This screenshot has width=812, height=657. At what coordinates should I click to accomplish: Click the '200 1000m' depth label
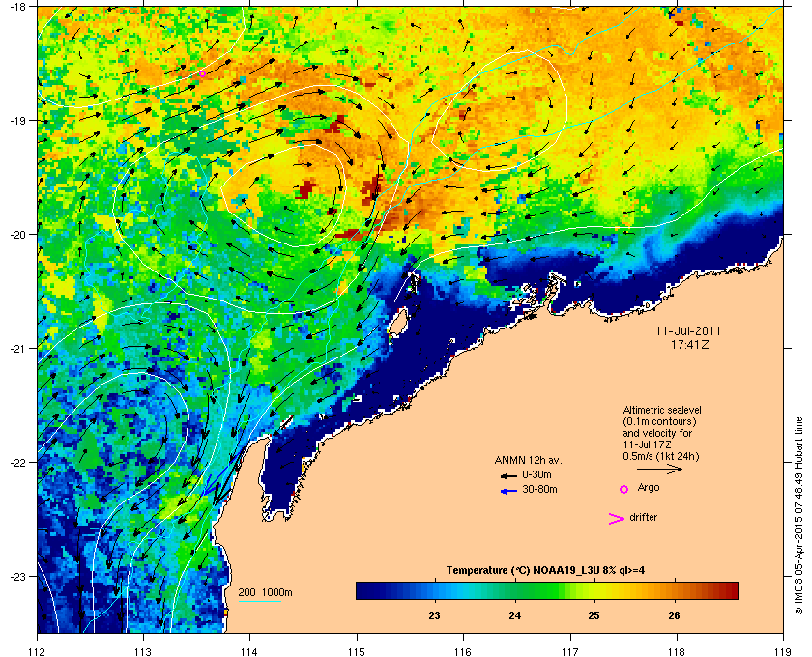point(265,592)
